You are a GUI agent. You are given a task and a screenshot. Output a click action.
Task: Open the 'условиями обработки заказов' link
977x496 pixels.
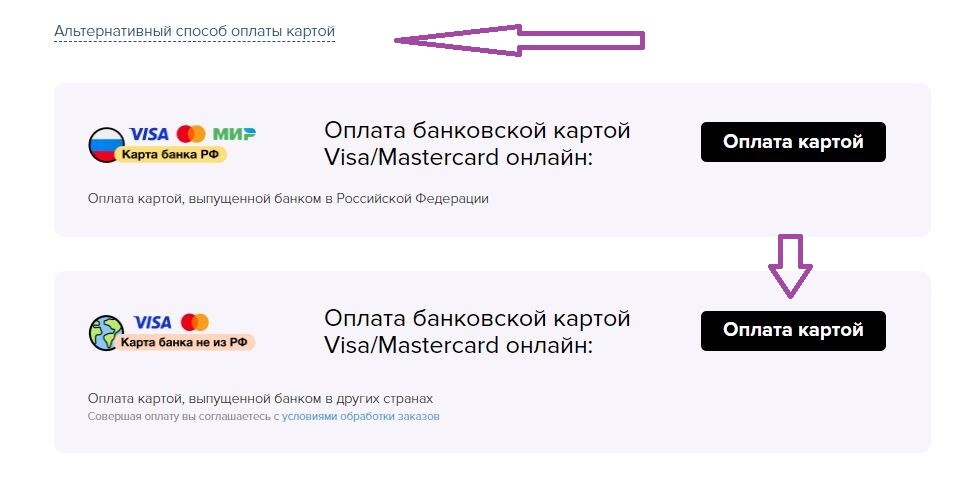click(361, 416)
